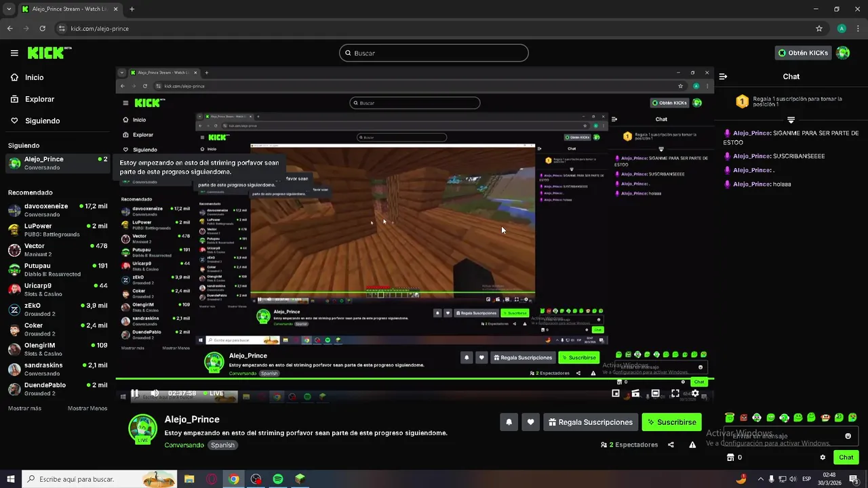Viewport: 868px width, 488px height.
Task: Expand the gift leaderboard chevron in chat
Action: [791, 119]
